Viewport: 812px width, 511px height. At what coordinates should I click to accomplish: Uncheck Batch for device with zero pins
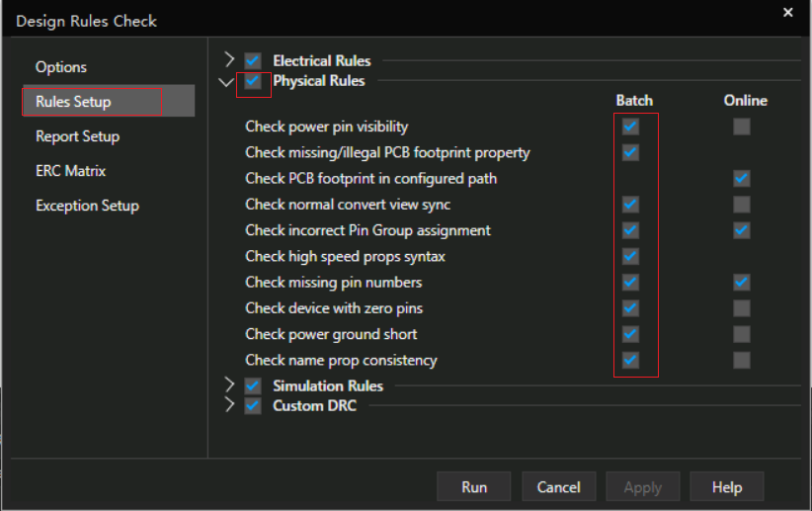pyautogui.click(x=630, y=308)
